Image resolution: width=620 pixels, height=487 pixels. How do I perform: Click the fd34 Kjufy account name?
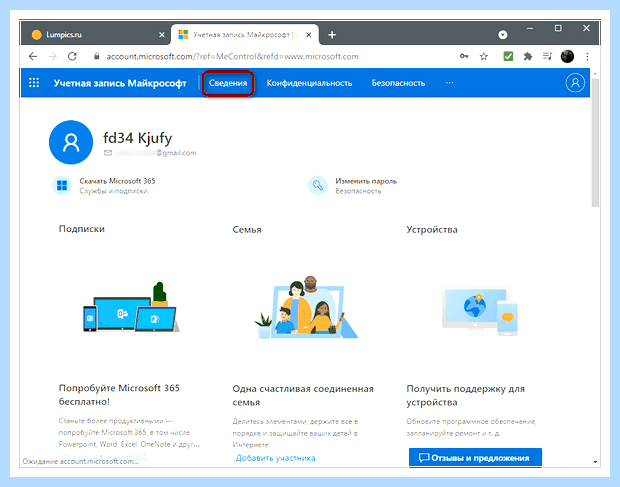click(138, 138)
